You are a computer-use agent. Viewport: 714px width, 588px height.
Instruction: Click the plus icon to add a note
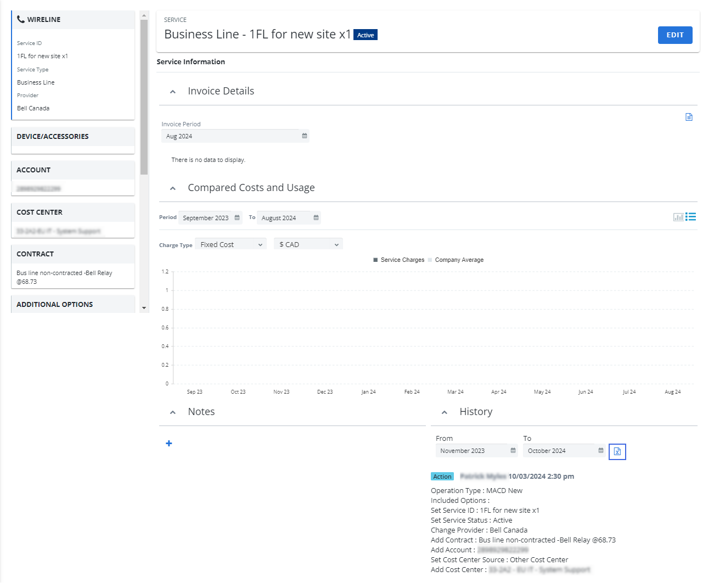pos(169,444)
